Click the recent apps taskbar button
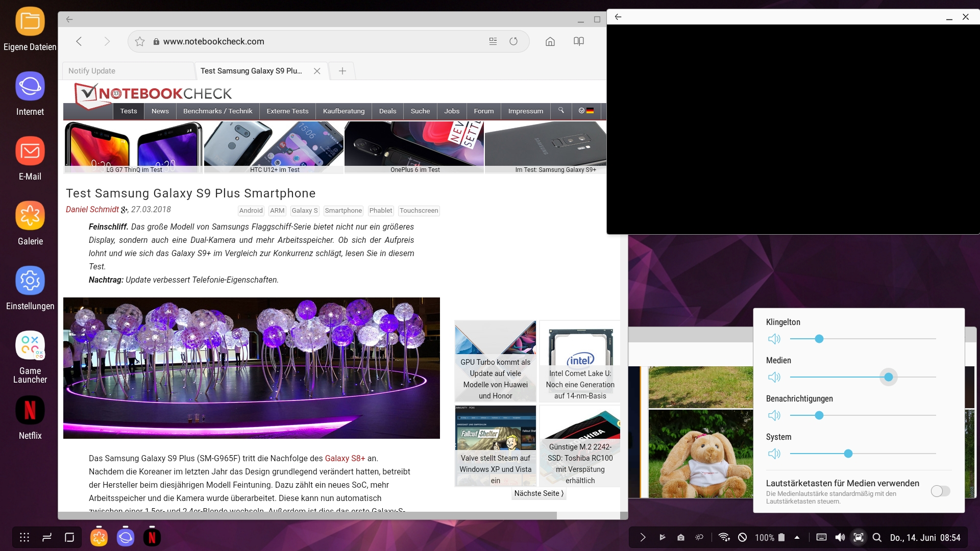The image size is (980, 551). pyautogui.click(x=47, y=537)
